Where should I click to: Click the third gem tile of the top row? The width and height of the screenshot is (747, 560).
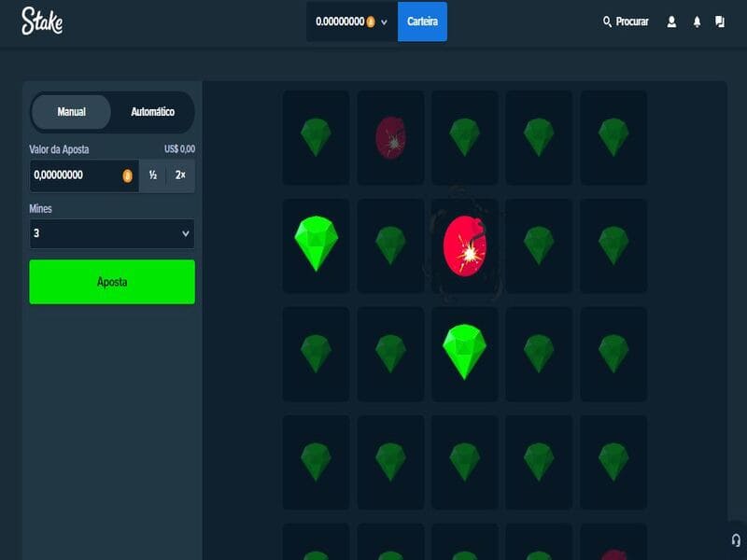pyautogui.click(x=464, y=137)
